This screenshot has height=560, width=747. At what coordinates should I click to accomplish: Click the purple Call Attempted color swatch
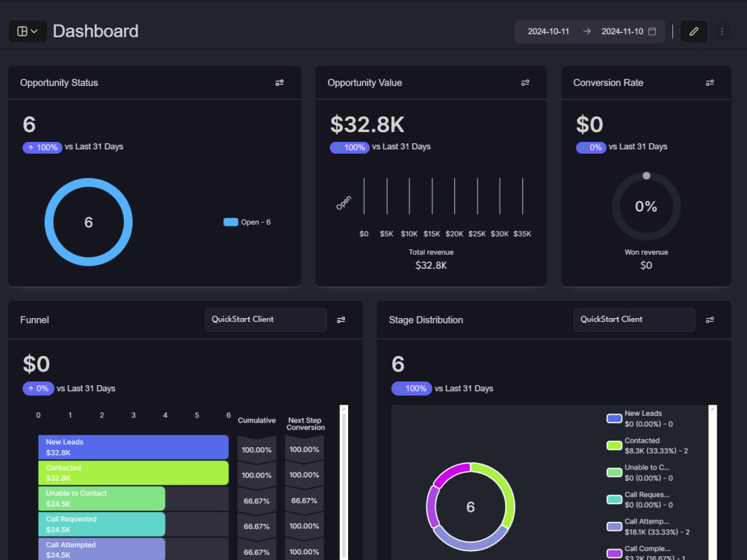pos(615,526)
